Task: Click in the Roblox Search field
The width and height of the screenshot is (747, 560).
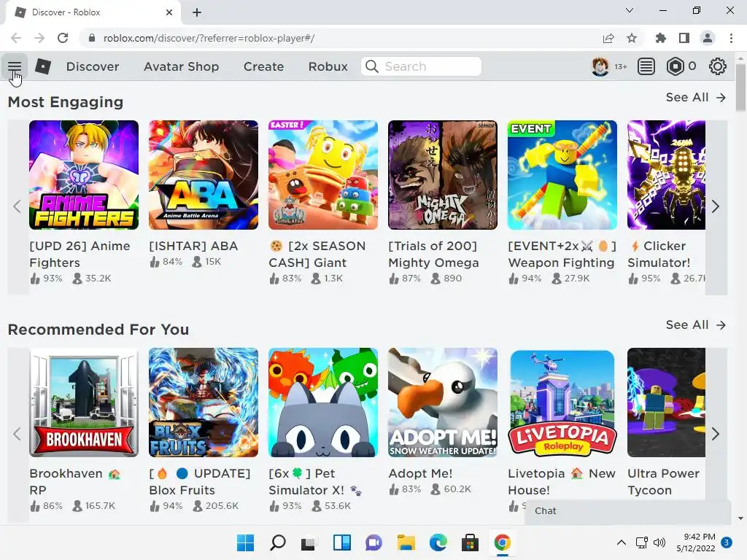Action: click(421, 66)
